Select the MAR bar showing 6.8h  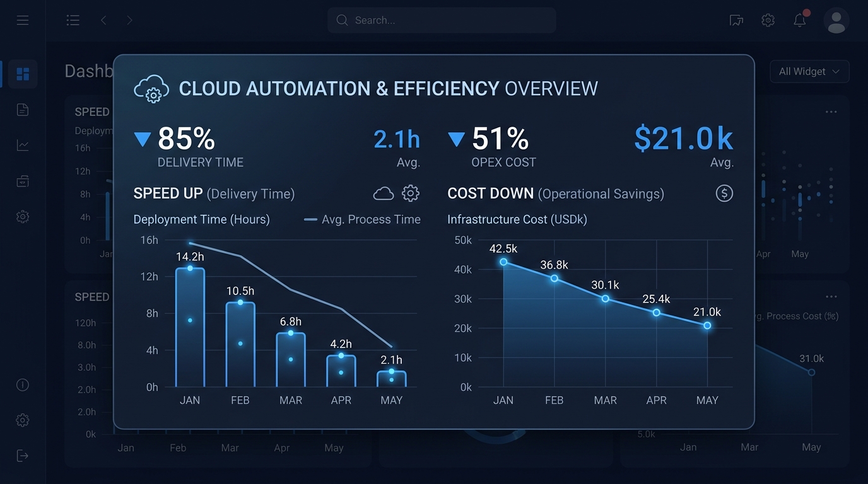coord(291,360)
